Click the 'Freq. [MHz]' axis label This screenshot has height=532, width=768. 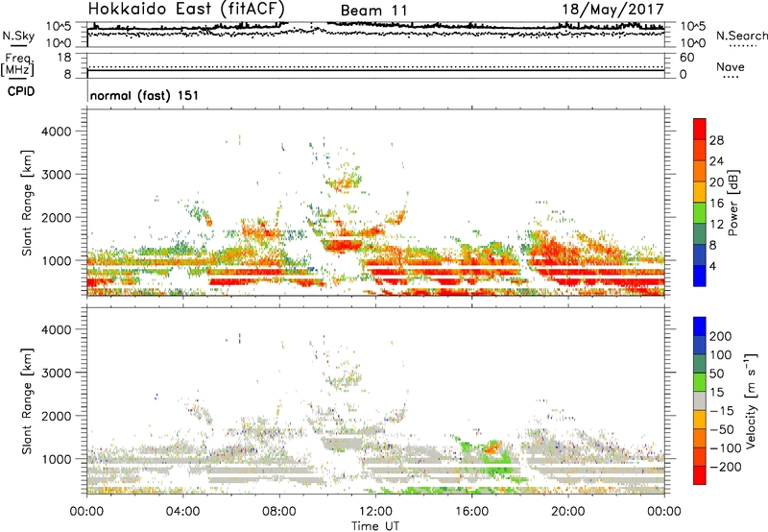click(18, 65)
